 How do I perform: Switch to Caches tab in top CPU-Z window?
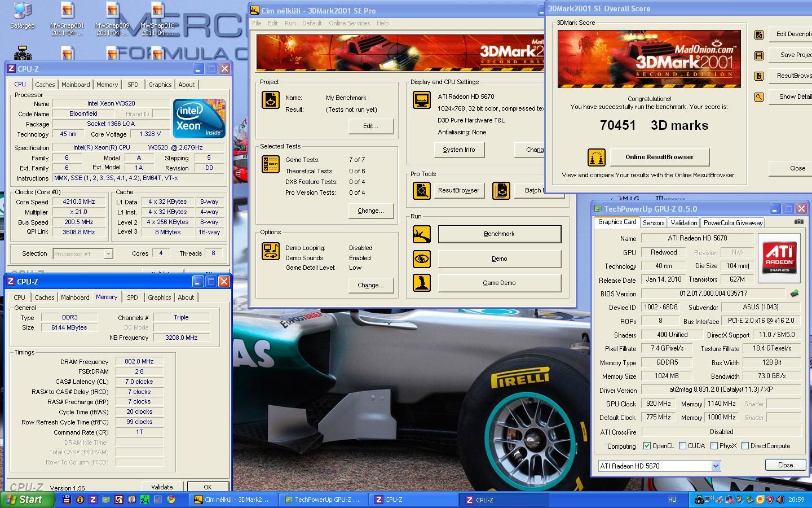45,85
